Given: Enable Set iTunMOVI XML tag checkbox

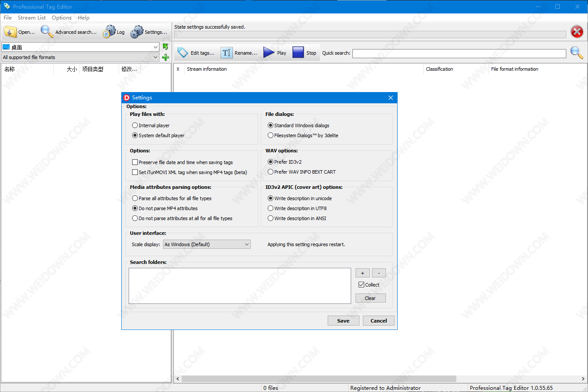Looking at the screenshot, I should click(135, 172).
